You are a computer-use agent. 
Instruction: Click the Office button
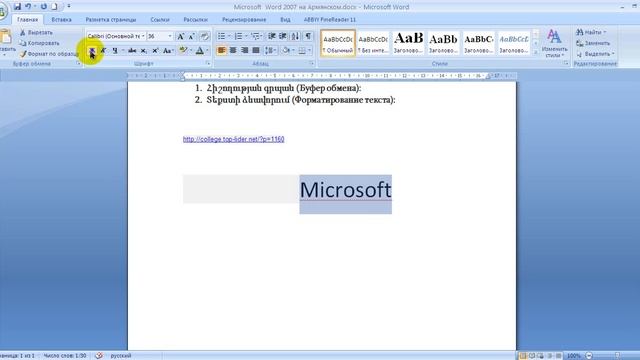click(x=2, y=10)
